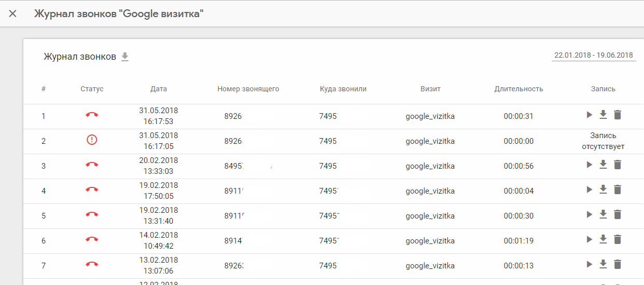Download the recording for call 6
The width and height of the screenshot is (644, 285).
click(x=603, y=239)
